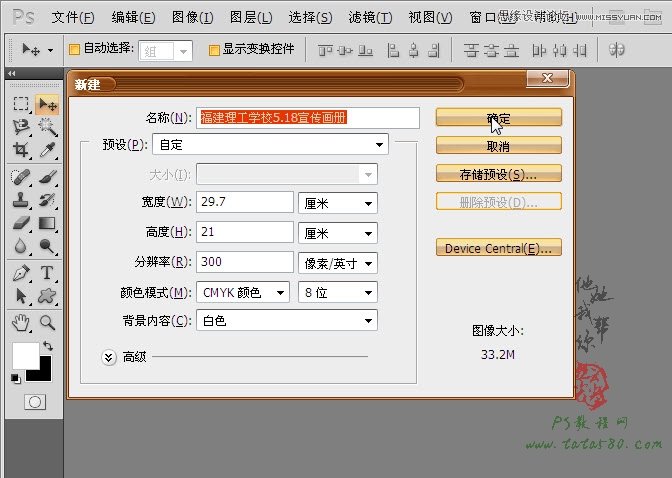672x478 pixels.
Task: Select the Horizontal Type tool
Action: pyautogui.click(x=47, y=273)
